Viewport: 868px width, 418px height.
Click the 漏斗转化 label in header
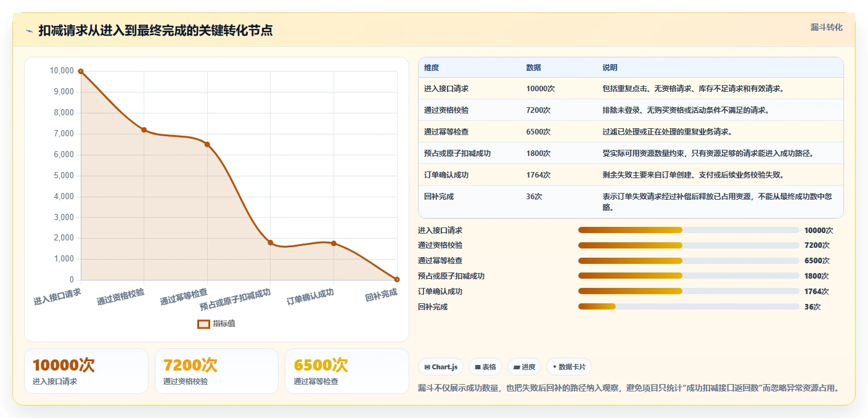coord(826,28)
